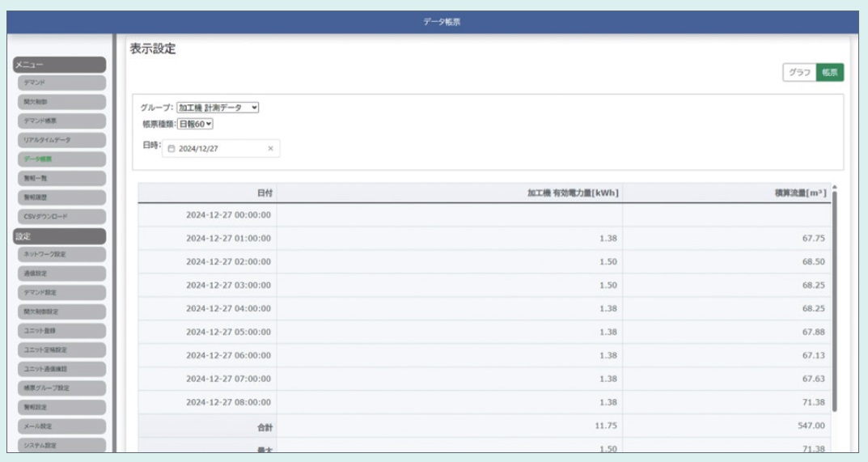Image resolution: width=868 pixels, height=462 pixels.
Task: Click the 1.50 kWh value in the 02:00:00 row
Action: 608,261
